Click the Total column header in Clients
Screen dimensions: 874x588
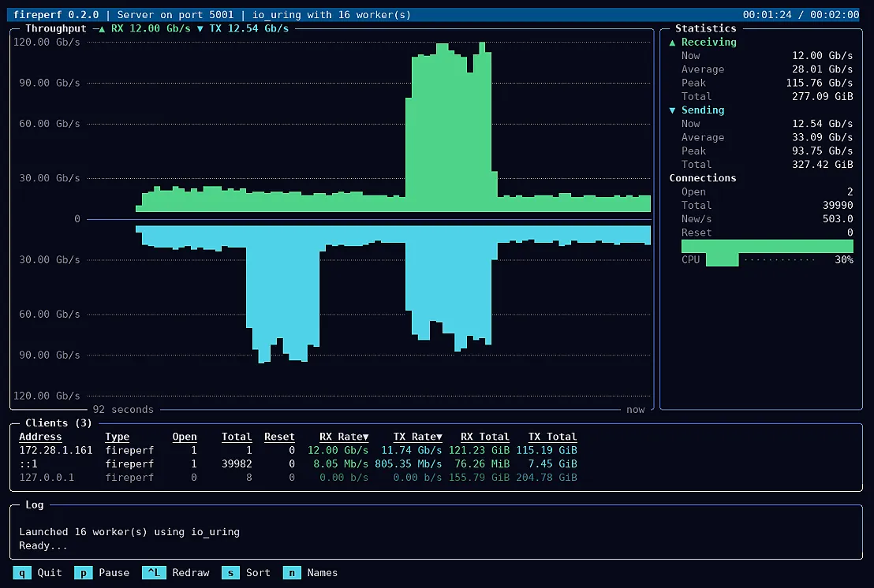pyautogui.click(x=237, y=437)
